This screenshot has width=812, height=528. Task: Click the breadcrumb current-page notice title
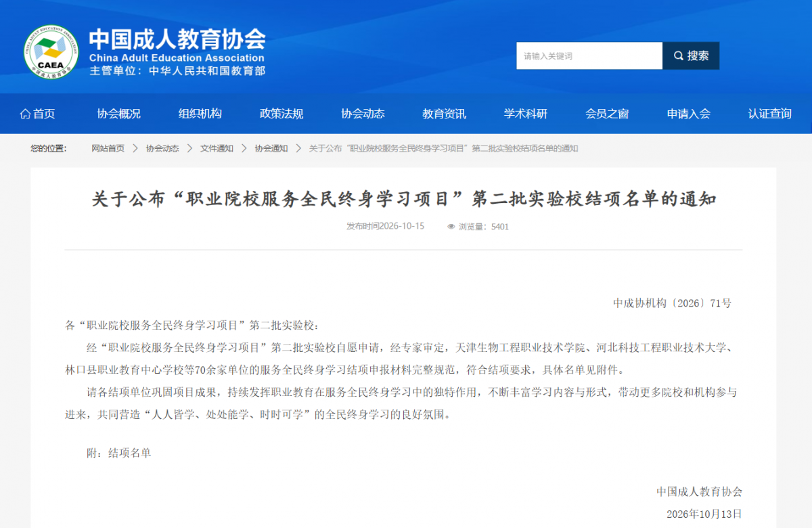443,148
